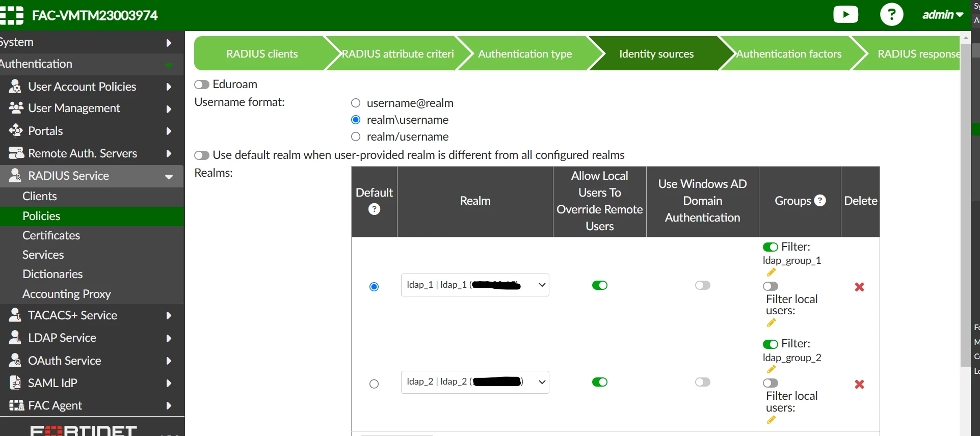This screenshot has height=436, width=980.
Task: Expand Remote Auth. Servers arrow
Action: coord(169,154)
